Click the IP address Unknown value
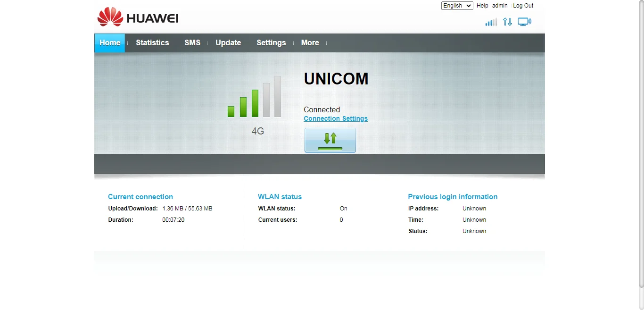The width and height of the screenshot is (644, 310). coord(474,209)
